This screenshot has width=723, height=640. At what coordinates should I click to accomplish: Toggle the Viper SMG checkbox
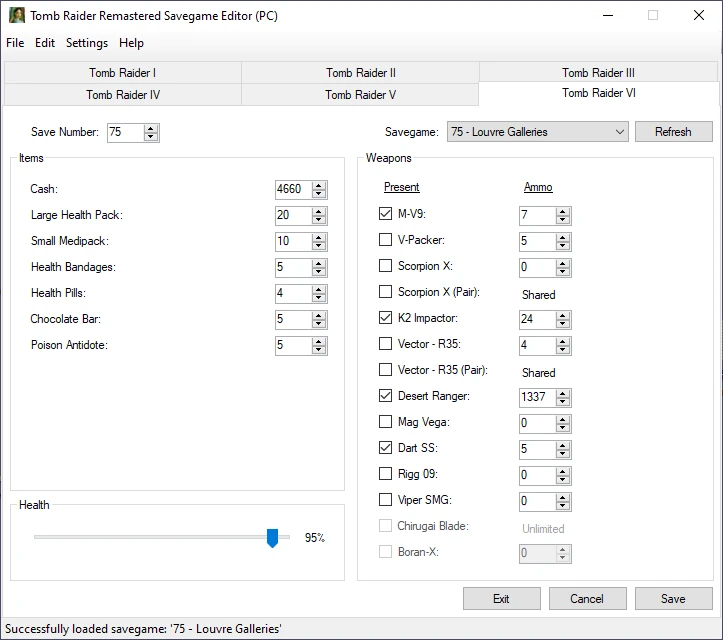click(386, 500)
